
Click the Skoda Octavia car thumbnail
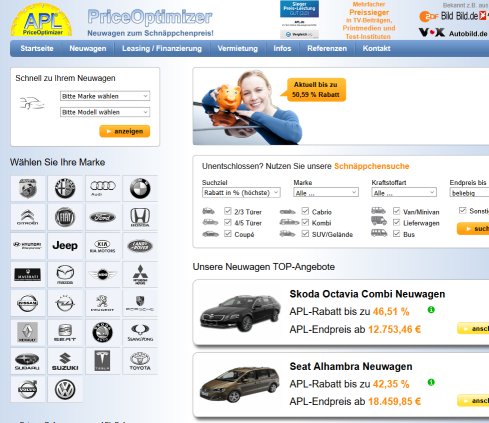point(241,313)
